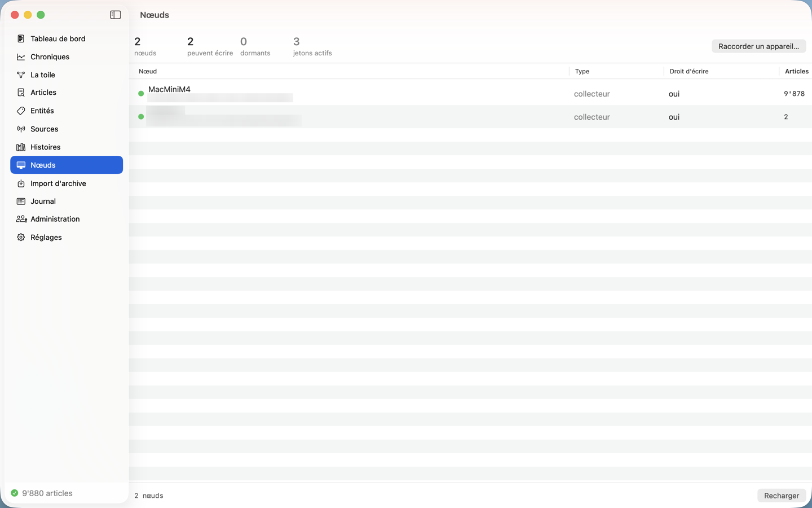Select the Nœuds sidebar entry
The image size is (812, 508).
67,165
